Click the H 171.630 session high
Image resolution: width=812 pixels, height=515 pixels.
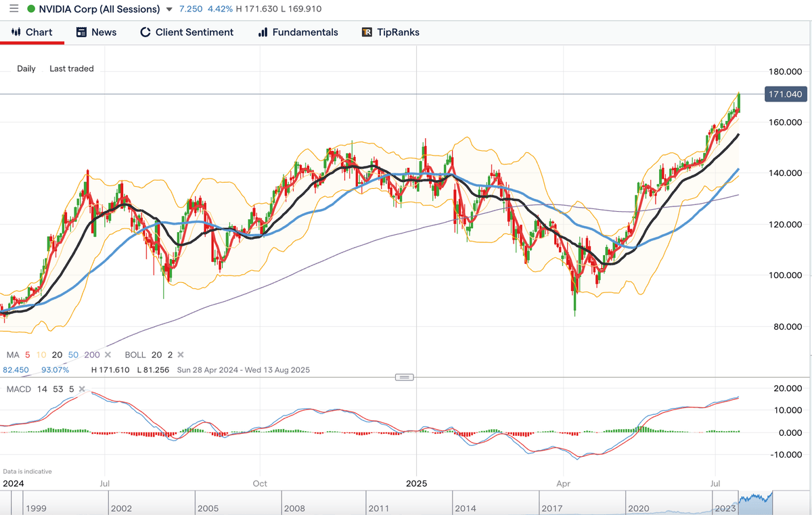point(256,9)
